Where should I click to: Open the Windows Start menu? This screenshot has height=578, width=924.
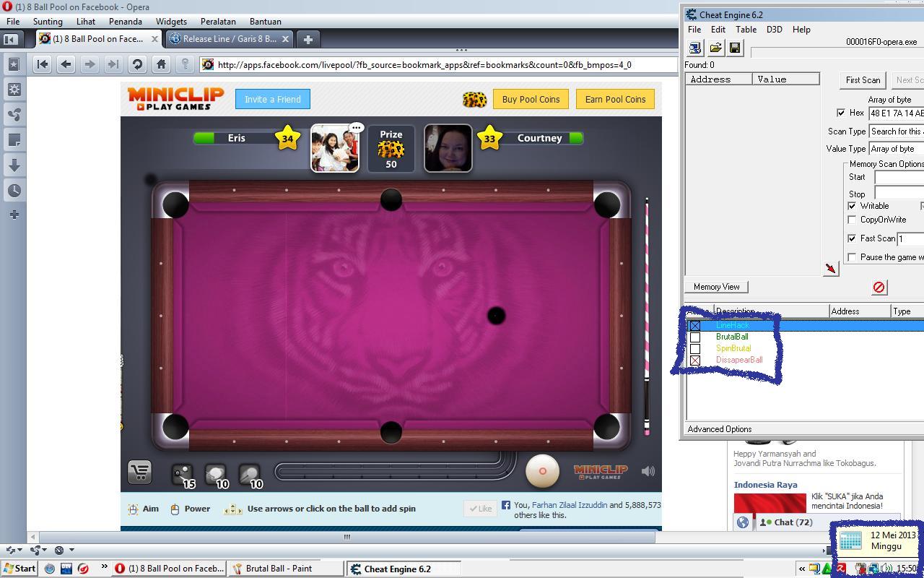coord(19,569)
